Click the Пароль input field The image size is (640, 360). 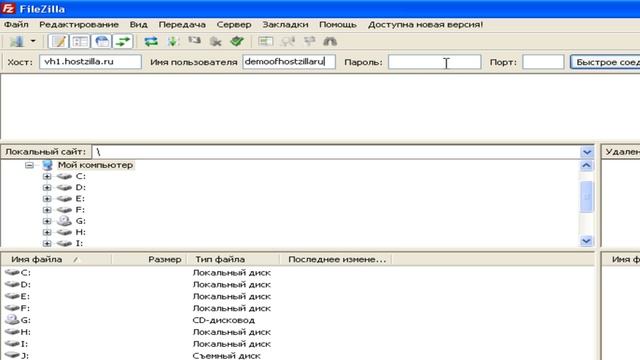tap(434, 62)
